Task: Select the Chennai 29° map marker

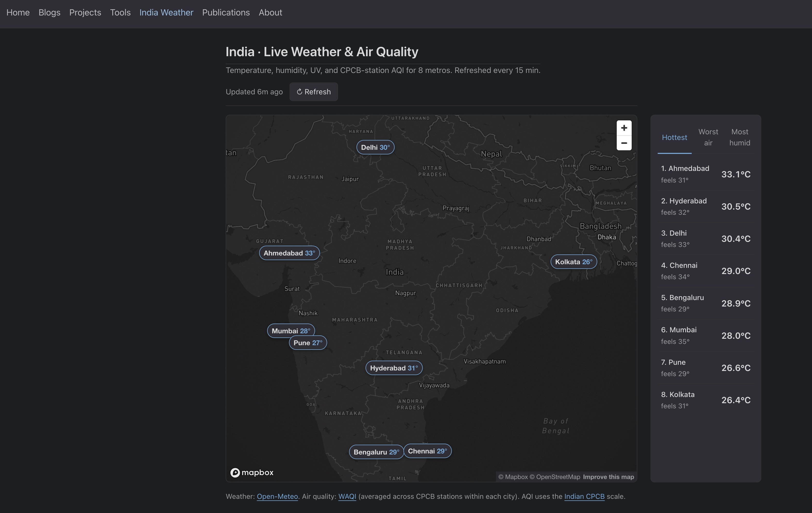Action: (427, 451)
